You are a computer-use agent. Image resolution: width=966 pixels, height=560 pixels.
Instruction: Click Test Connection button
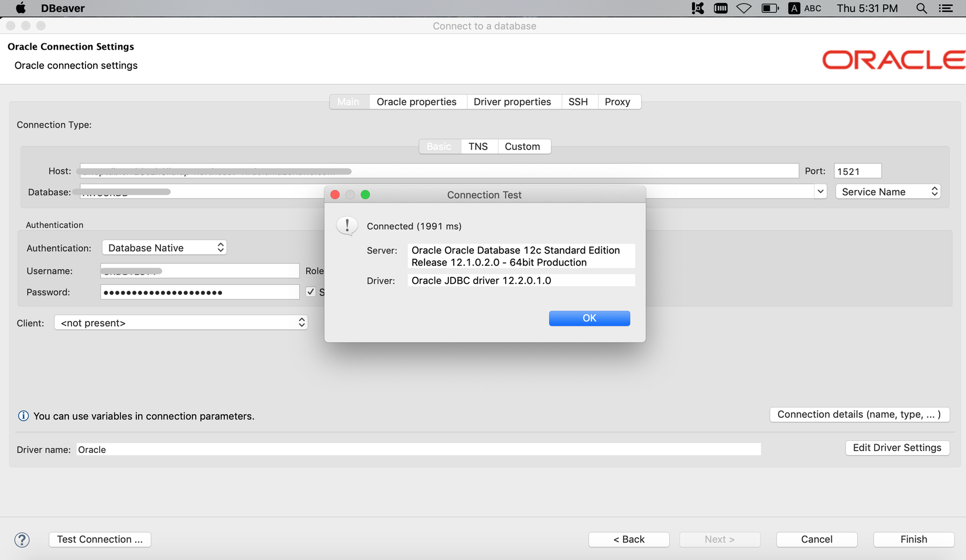tap(100, 540)
